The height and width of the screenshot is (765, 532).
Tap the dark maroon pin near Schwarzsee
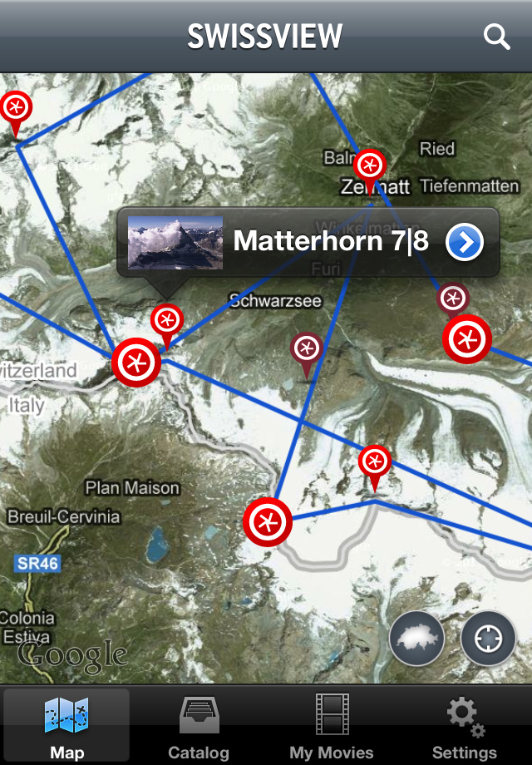[x=307, y=355]
